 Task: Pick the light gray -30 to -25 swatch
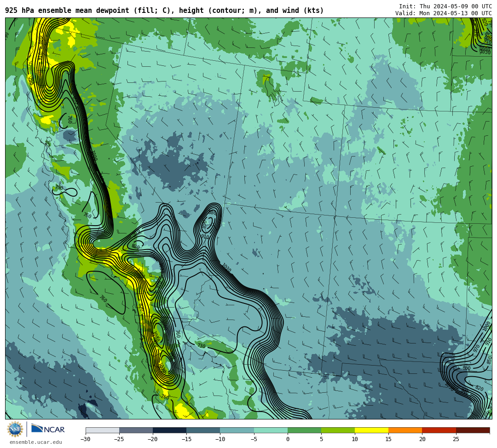102,430
